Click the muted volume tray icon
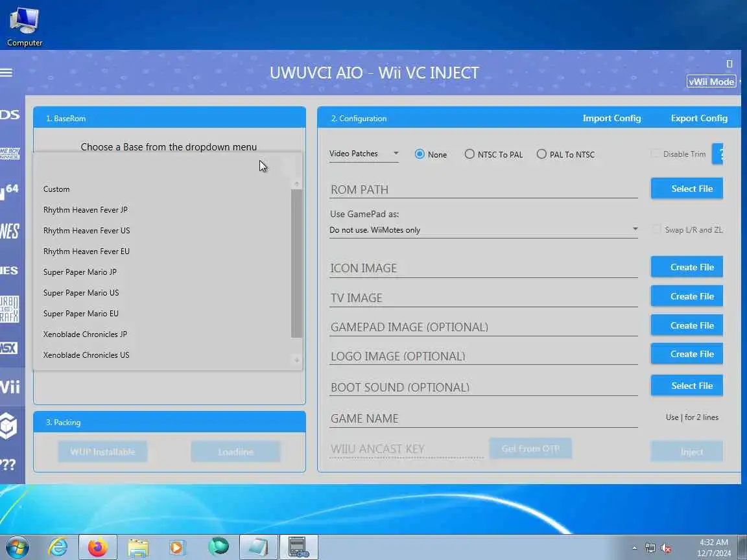747x560 pixels. tap(666, 548)
